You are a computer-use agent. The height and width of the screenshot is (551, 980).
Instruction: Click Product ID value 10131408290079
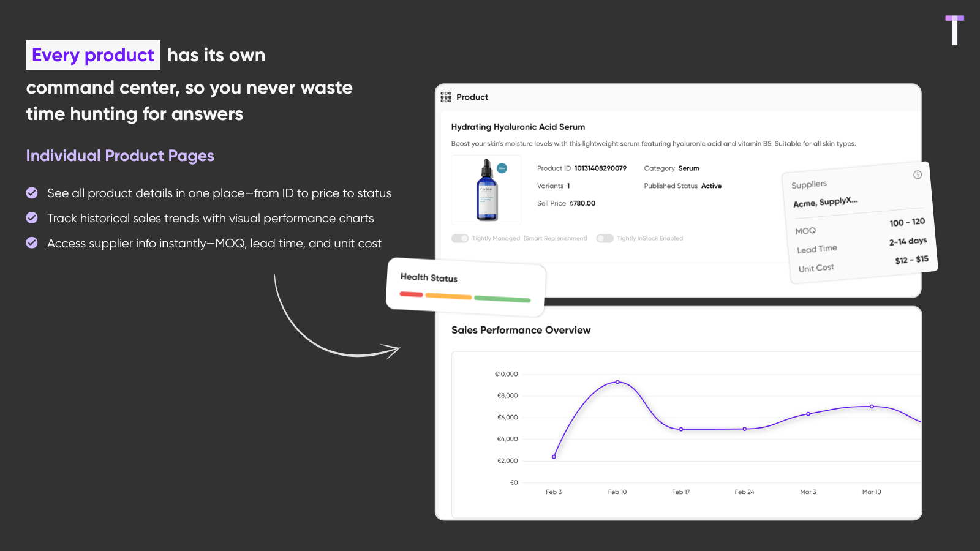[600, 168]
